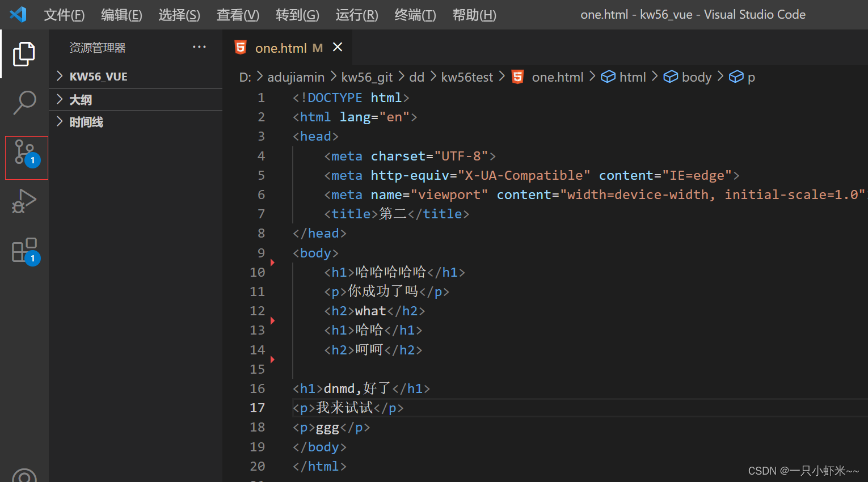Click the body breadcrumb label

coord(697,77)
